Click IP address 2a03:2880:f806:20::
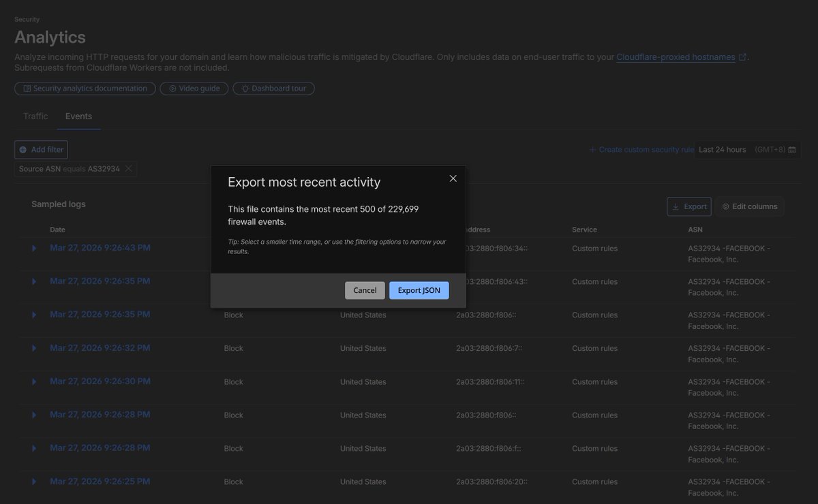 tap(491, 482)
